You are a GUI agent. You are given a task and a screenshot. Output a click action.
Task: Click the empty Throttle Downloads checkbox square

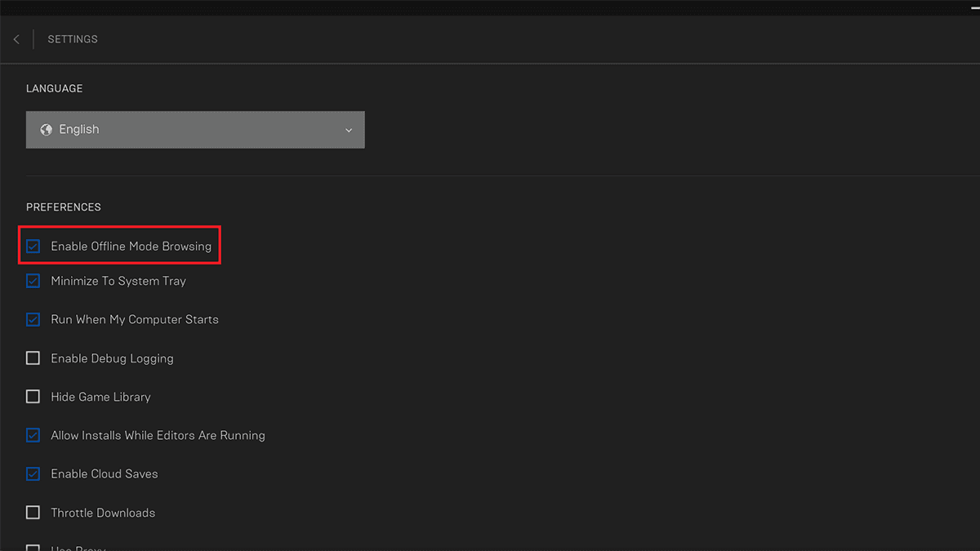[x=33, y=512]
